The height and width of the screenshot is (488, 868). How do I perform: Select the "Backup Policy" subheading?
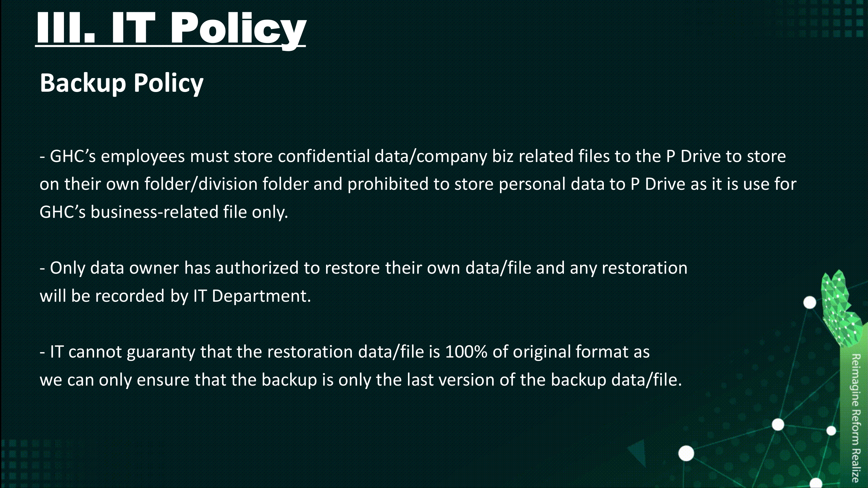pyautogui.click(x=122, y=82)
